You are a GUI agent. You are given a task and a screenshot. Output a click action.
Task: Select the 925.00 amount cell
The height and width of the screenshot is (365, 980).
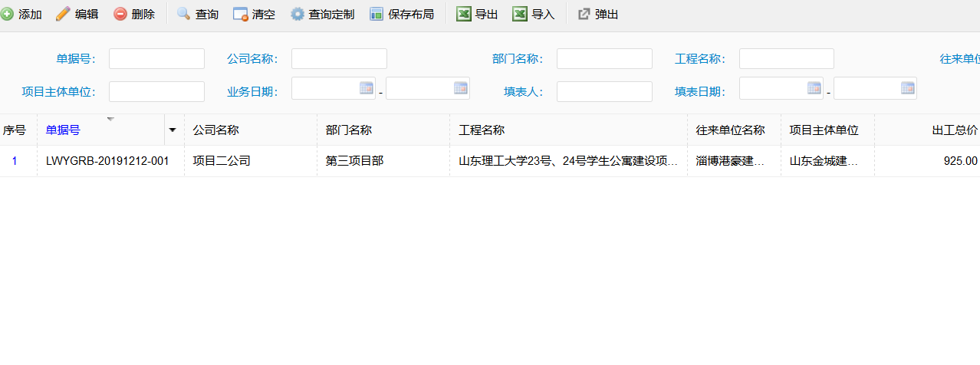coord(927,161)
